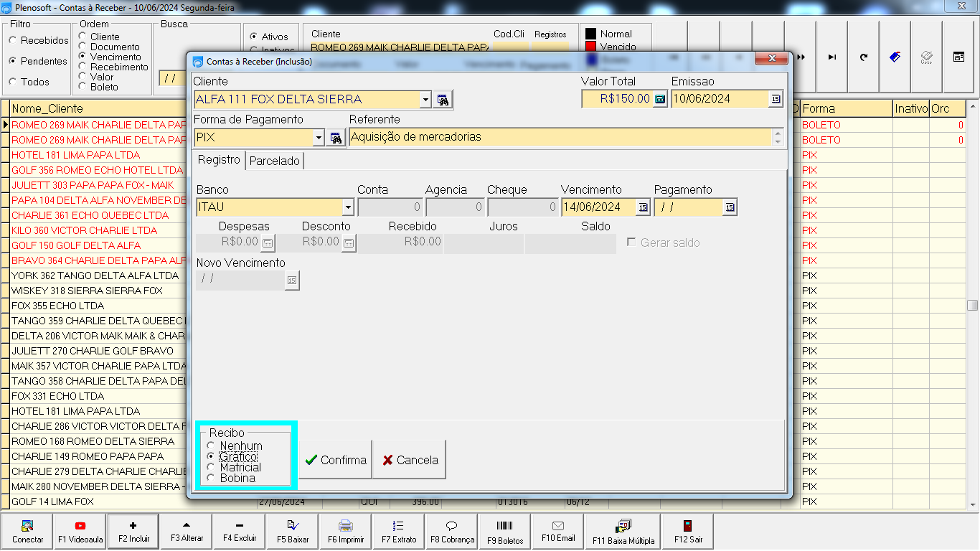
Task: Click the Referente text field
Action: [x=560, y=137]
